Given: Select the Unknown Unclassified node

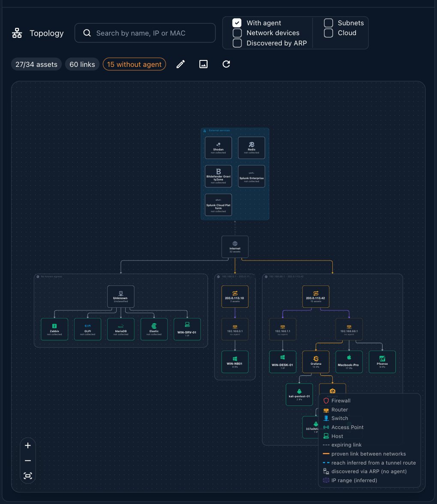Looking at the screenshot, I should 121,297.
